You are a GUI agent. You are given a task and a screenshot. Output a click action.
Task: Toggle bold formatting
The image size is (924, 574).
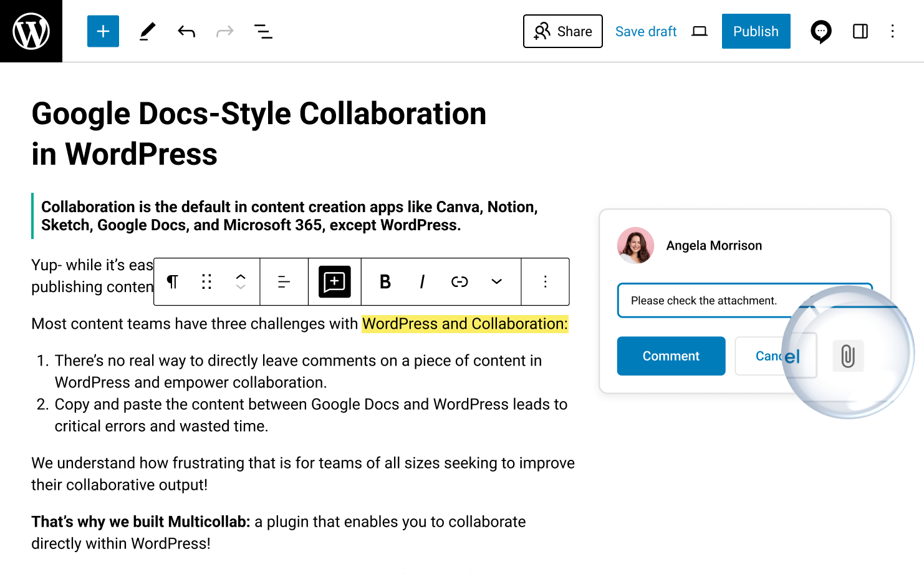pos(385,282)
